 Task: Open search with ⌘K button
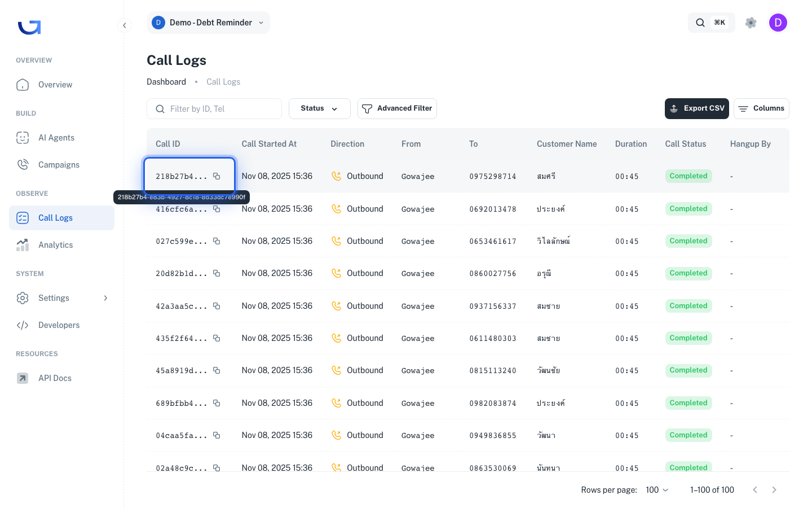(712, 23)
